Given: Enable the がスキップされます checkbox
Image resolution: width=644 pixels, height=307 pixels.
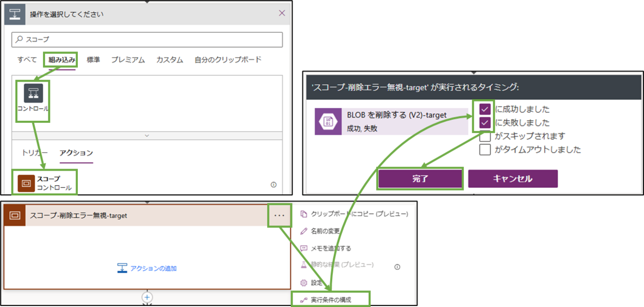Looking at the screenshot, I should tap(485, 136).
